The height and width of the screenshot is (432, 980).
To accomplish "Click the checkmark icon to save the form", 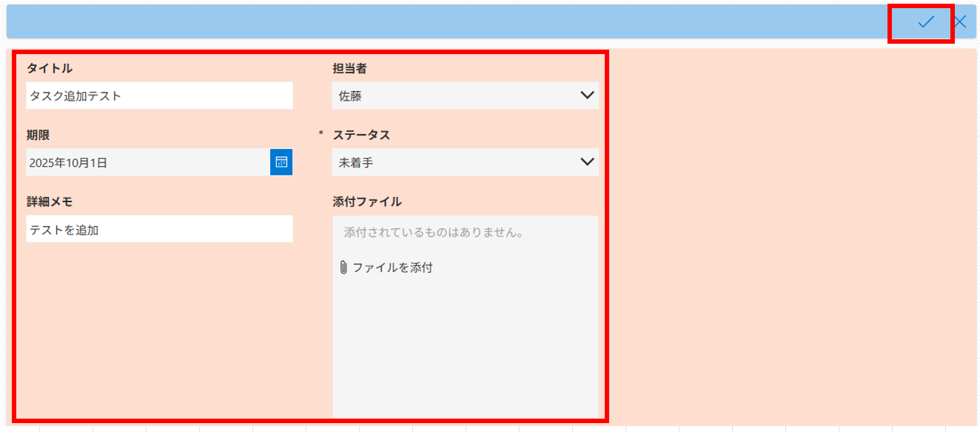I will (x=925, y=22).
